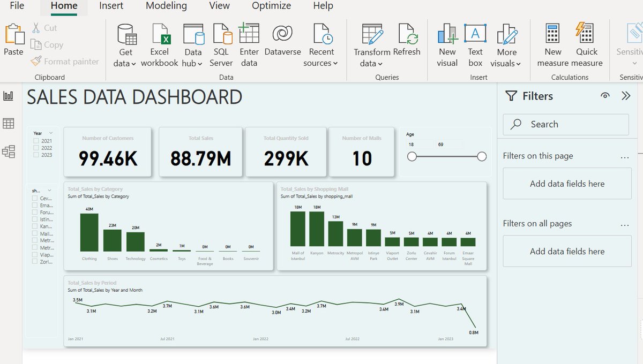
Task: Click the Clothing bar in category chart
Action: click(89, 232)
